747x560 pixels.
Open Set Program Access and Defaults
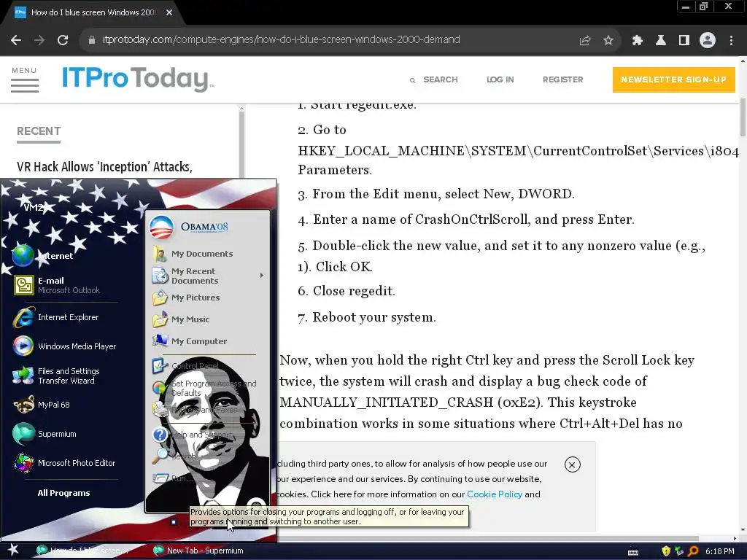[205, 388]
